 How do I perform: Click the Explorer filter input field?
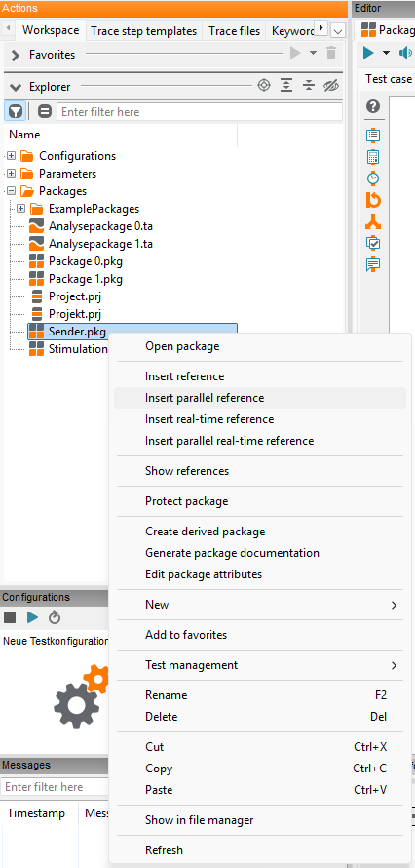pyautogui.click(x=200, y=112)
